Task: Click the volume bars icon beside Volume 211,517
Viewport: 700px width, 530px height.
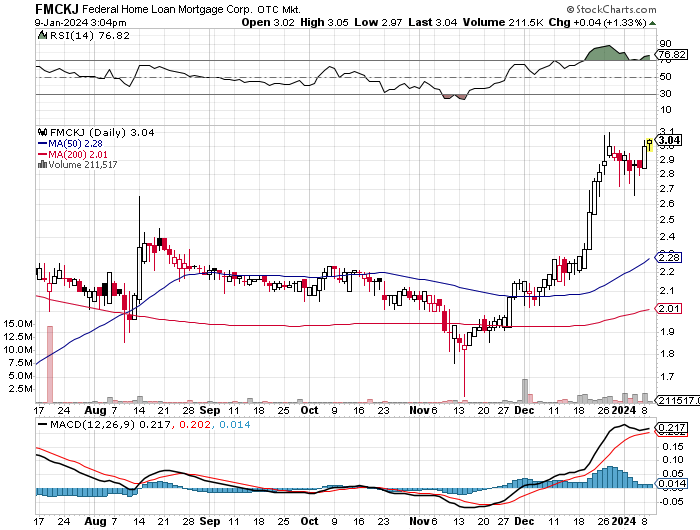Action: click(x=42, y=164)
